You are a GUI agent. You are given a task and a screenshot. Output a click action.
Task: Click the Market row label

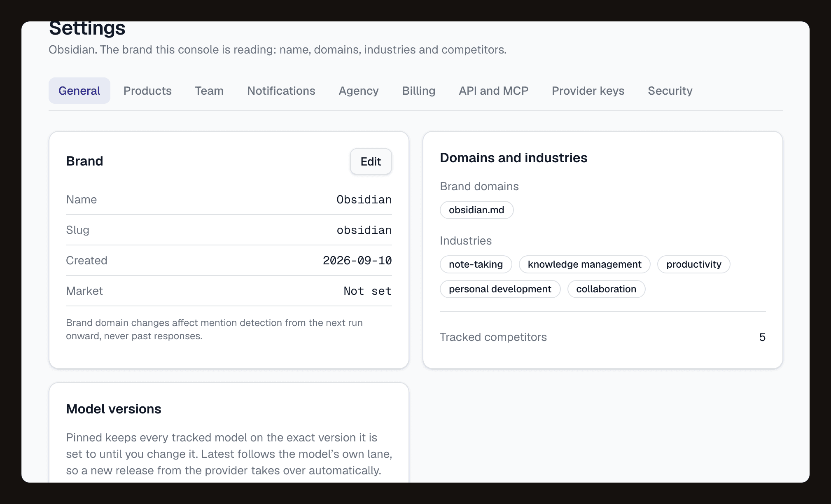84,291
